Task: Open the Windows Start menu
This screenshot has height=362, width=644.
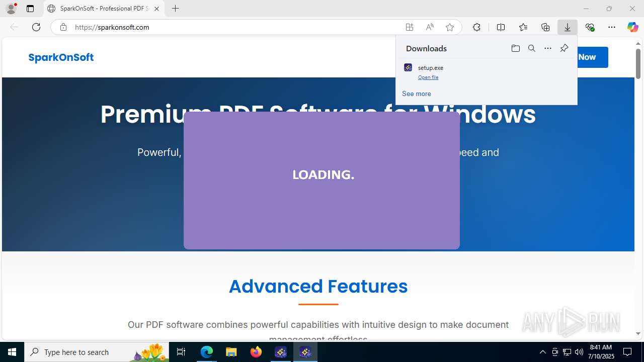Action: point(12,352)
